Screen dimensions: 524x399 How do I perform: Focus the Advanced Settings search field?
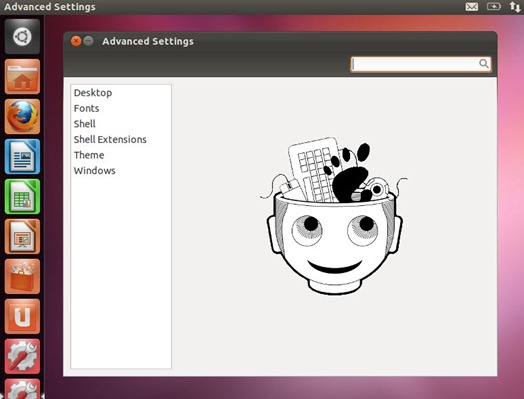click(420, 64)
